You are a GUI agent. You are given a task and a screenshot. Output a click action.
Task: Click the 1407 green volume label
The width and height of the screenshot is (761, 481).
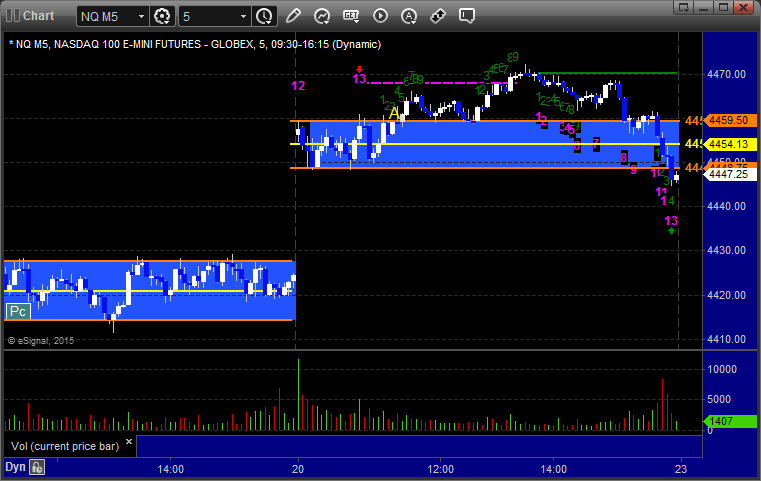[730, 421]
